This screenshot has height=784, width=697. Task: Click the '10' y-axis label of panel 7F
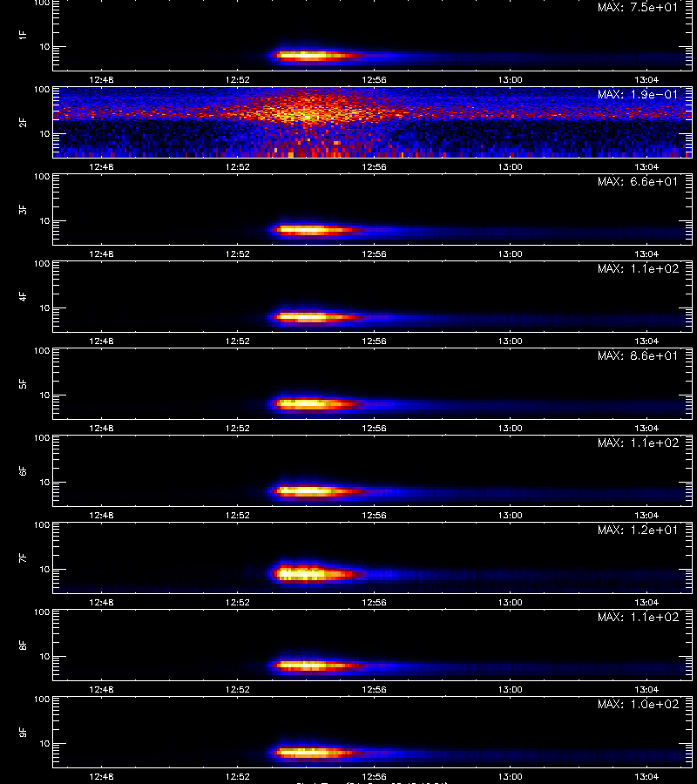coord(44,569)
